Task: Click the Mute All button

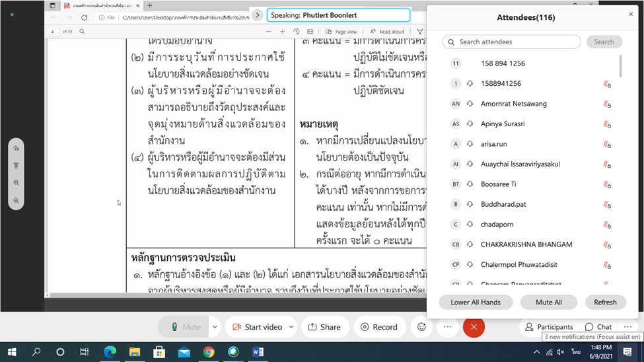Action: [x=549, y=302]
